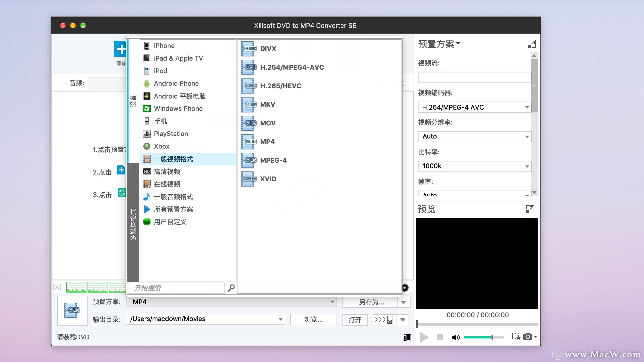This screenshot has height=362, width=644.
Task: Select the 一般视频格式 film strip icon
Action: coord(147,159)
